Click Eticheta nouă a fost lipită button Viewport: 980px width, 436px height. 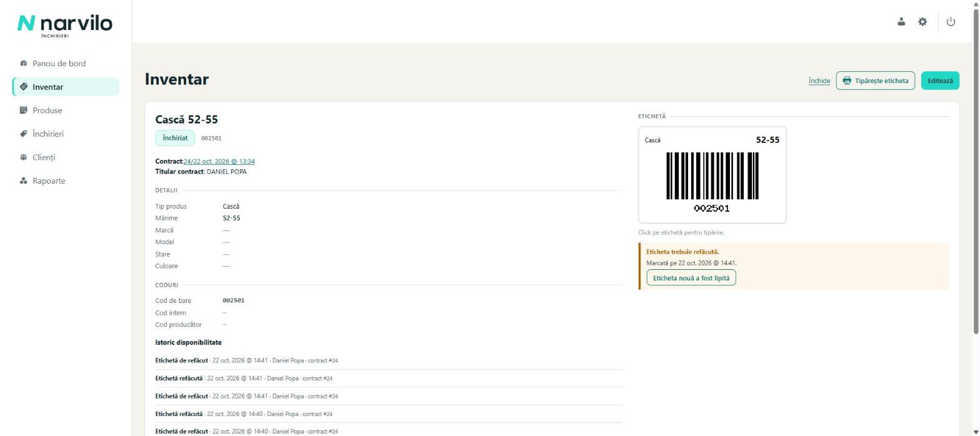[x=691, y=278]
